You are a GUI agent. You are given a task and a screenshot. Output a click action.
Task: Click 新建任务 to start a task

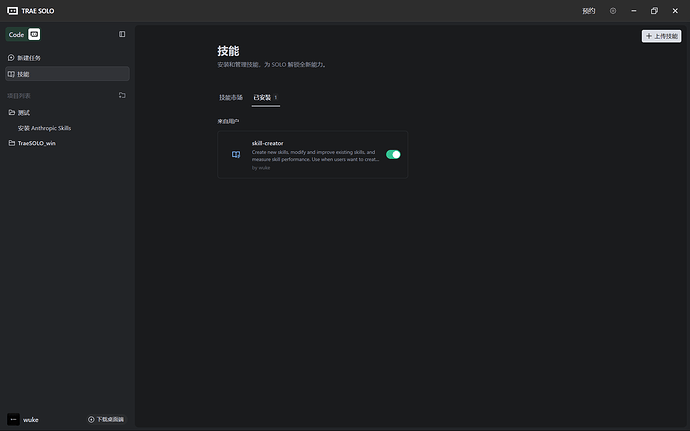pyautogui.click(x=29, y=58)
